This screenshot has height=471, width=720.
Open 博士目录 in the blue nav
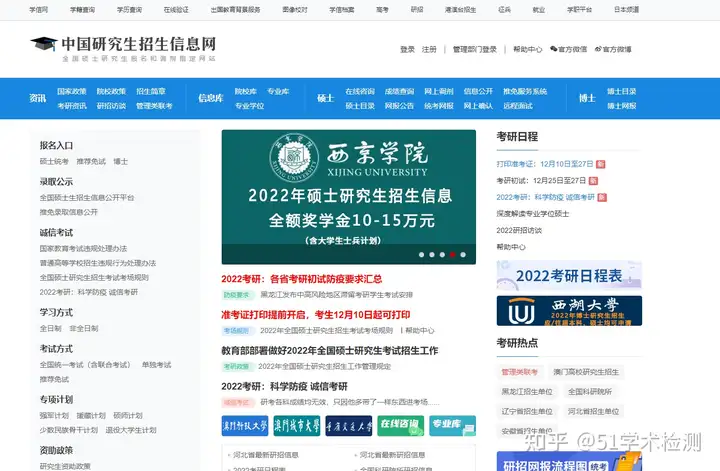pyautogui.click(x=622, y=91)
